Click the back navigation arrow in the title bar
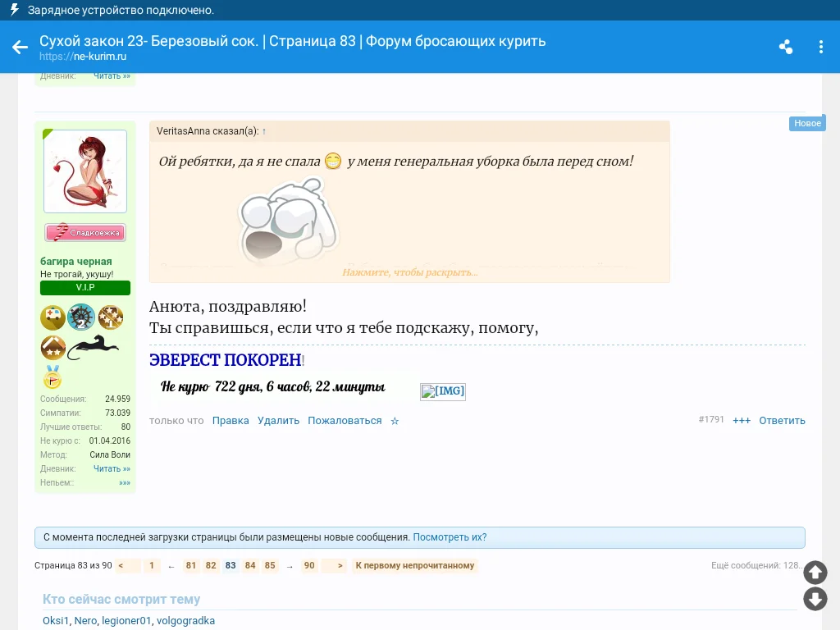This screenshot has height=630, width=840. point(20,47)
